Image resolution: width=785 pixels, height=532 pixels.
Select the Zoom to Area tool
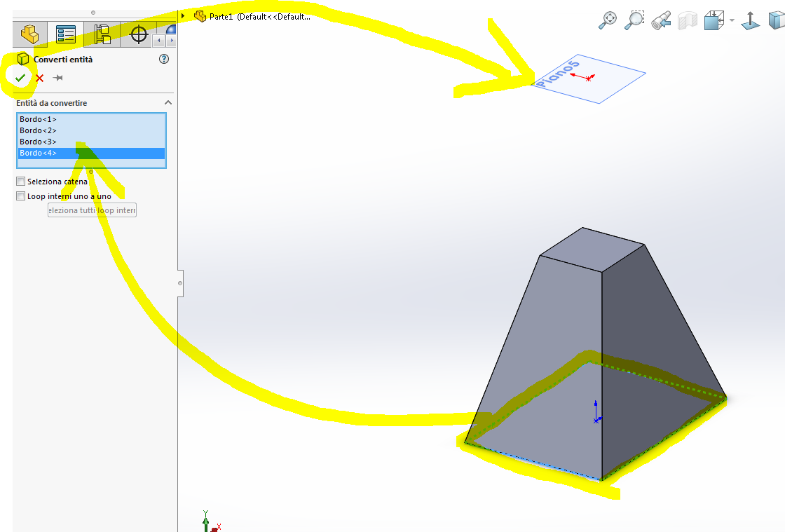pos(634,20)
